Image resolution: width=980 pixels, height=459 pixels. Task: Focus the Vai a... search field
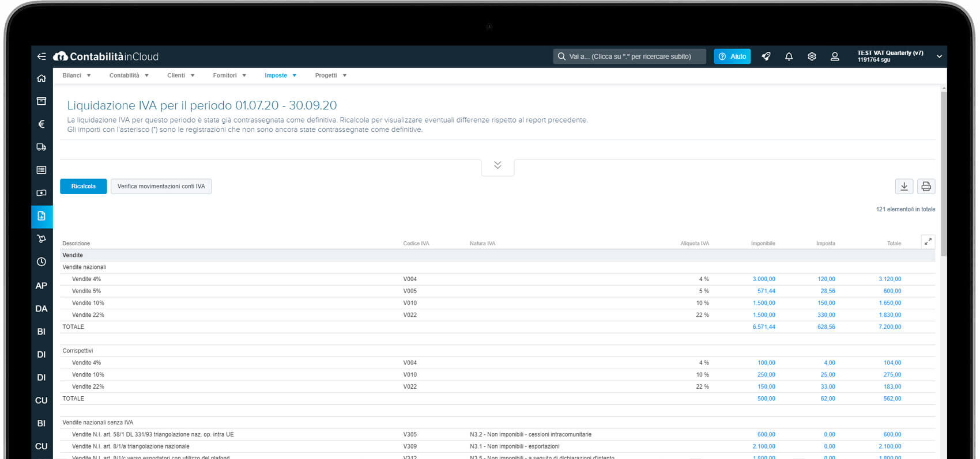[x=630, y=56]
